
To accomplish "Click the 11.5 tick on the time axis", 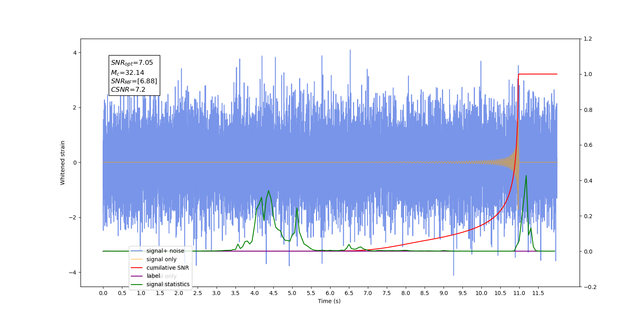I will click(x=538, y=293).
